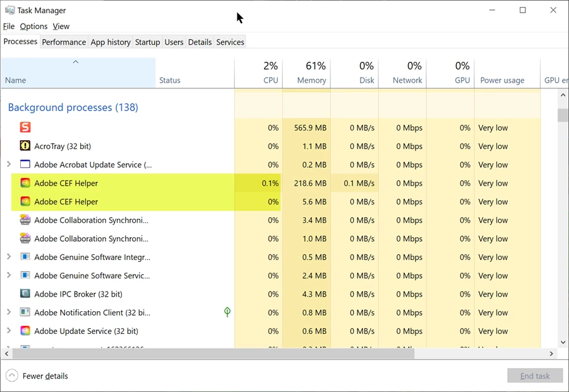Click the 4.3 MB memory cell
The height and width of the screenshot is (392, 569).
coord(307,294)
